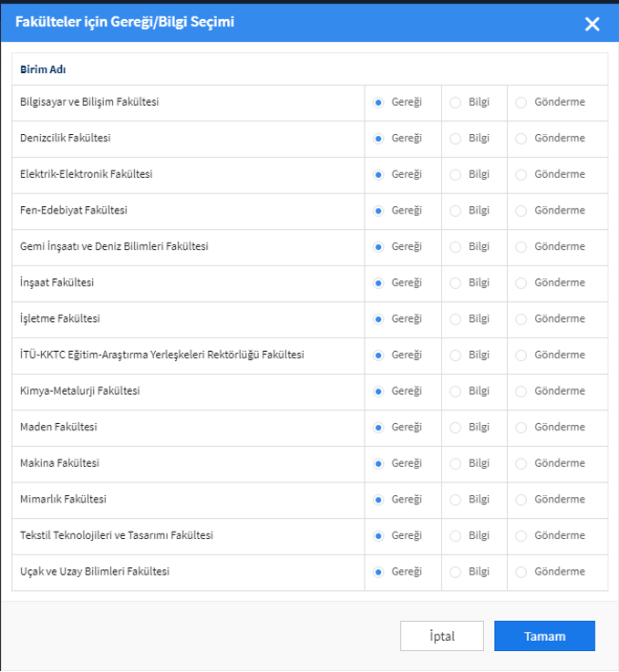The width and height of the screenshot is (619, 672).
Task: Close the dialog with the X icon
Action: (x=592, y=25)
